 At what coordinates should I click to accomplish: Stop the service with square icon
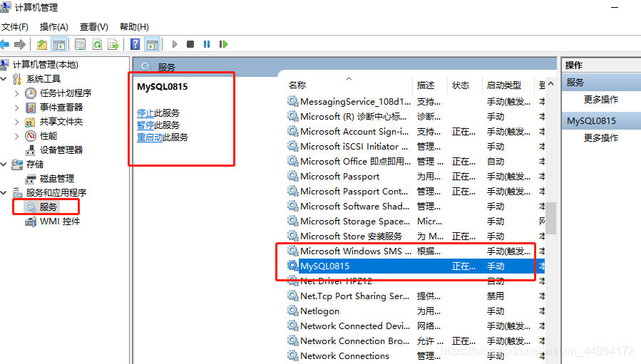(190, 44)
